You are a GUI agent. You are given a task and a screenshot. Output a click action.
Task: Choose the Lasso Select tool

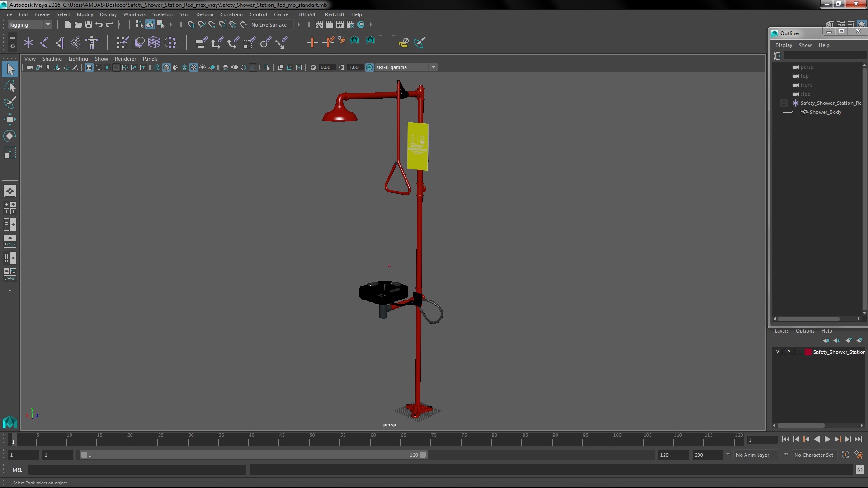click(10, 86)
